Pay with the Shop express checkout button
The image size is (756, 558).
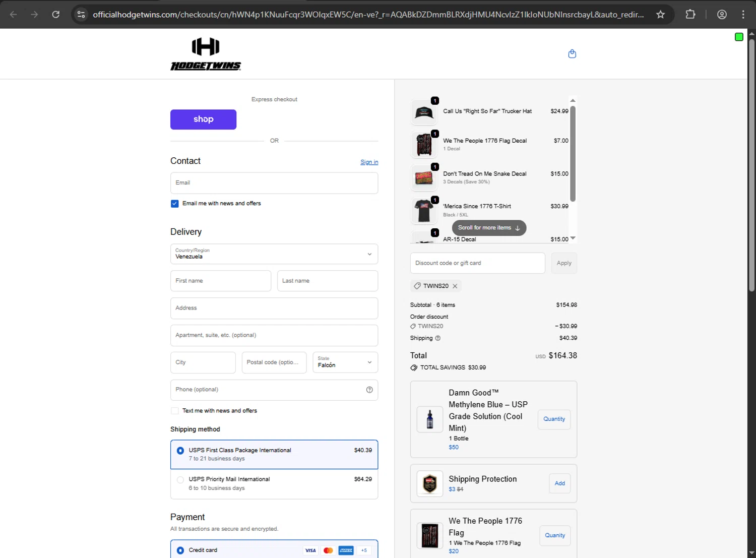(203, 119)
